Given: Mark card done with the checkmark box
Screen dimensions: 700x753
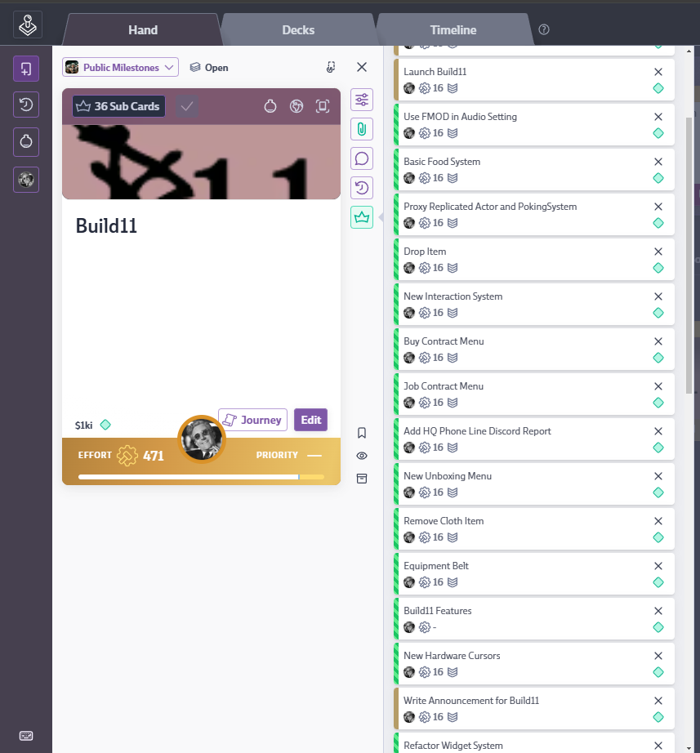Looking at the screenshot, I should tap(187, 106).
